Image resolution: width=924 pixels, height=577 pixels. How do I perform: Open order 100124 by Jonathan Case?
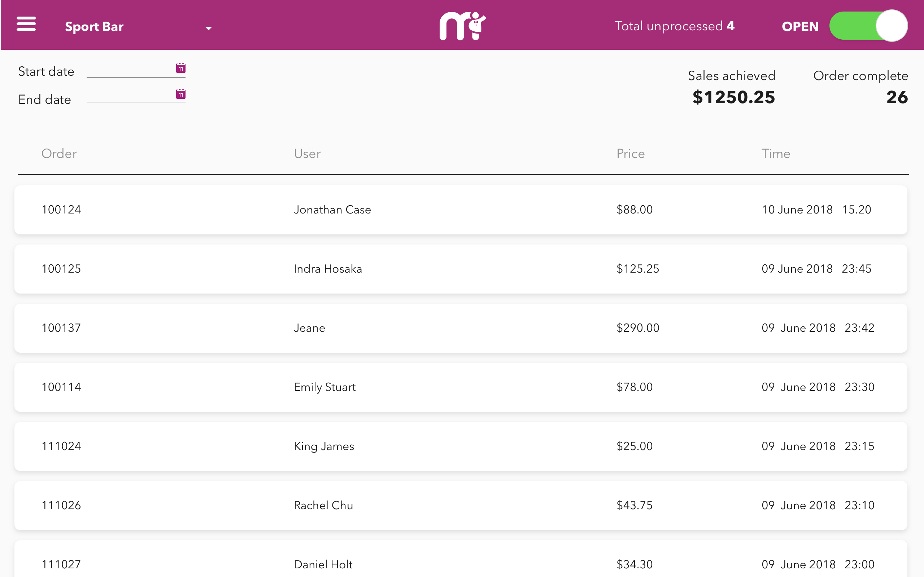[x=461, y=210]
